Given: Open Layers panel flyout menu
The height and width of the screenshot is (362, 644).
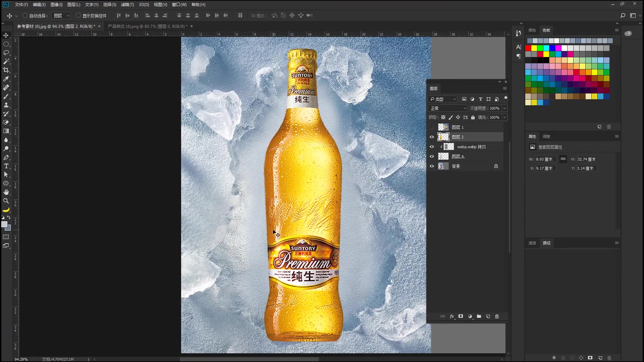Looking at the screenshot, I should point(505,88).
